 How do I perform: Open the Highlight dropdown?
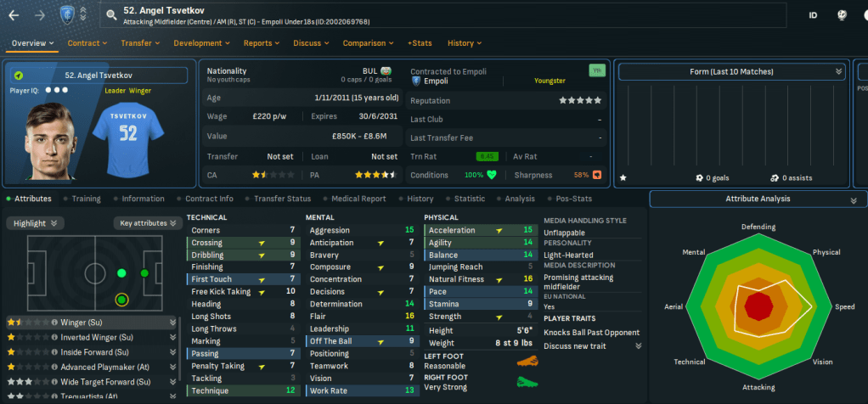(x=36, y=223)
